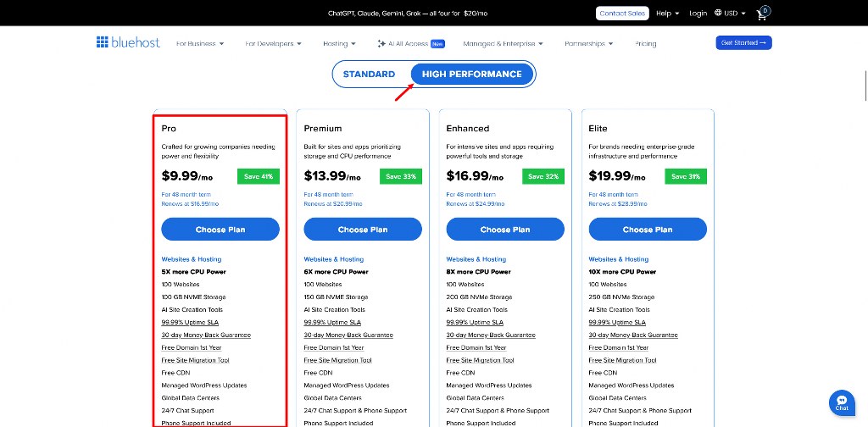Viewport: 868px width, 427px height.
Task: Click the top banner ChatGPT, Claude promo text
Action: pyautogui.click(x=408, y=14)
